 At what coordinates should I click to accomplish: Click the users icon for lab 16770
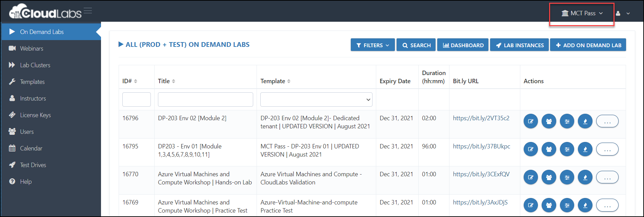[549, 177]
